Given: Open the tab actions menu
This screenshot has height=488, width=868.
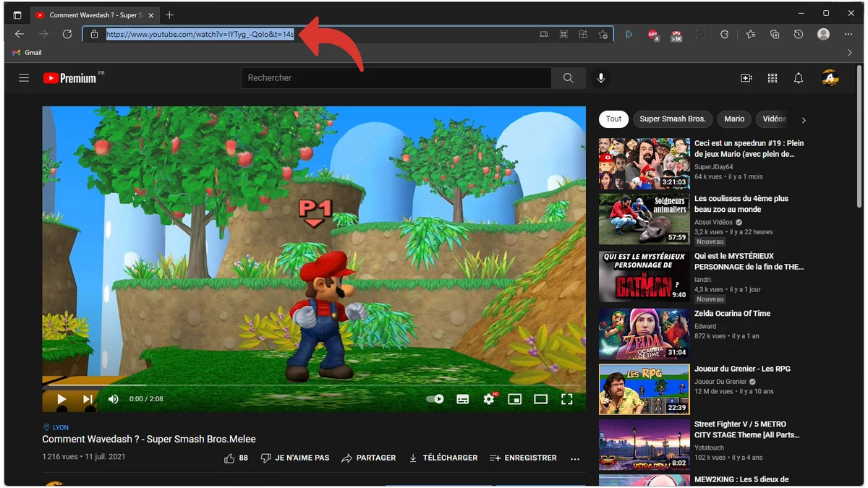Looking at the screenshot, I should click(17, 15).
